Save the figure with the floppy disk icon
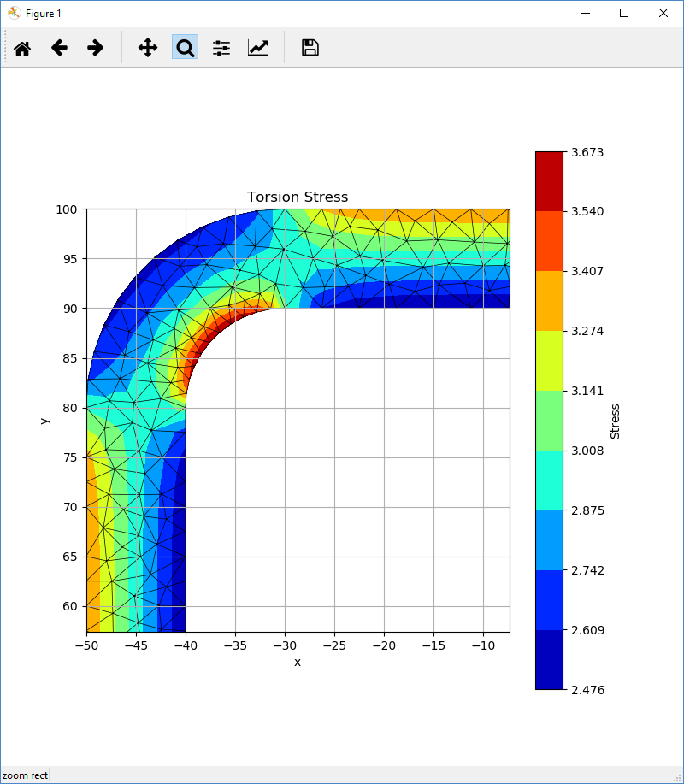This screenshot has height=784, width=684. coord(310,48)
